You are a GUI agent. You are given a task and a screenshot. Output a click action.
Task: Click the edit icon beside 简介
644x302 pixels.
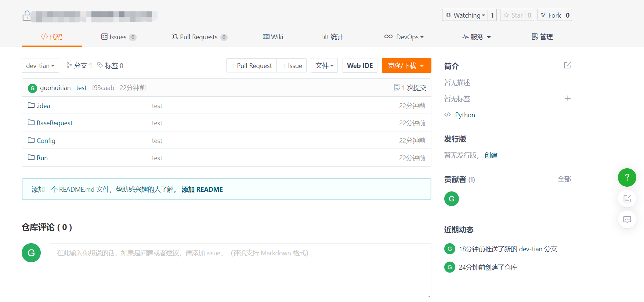567,65
